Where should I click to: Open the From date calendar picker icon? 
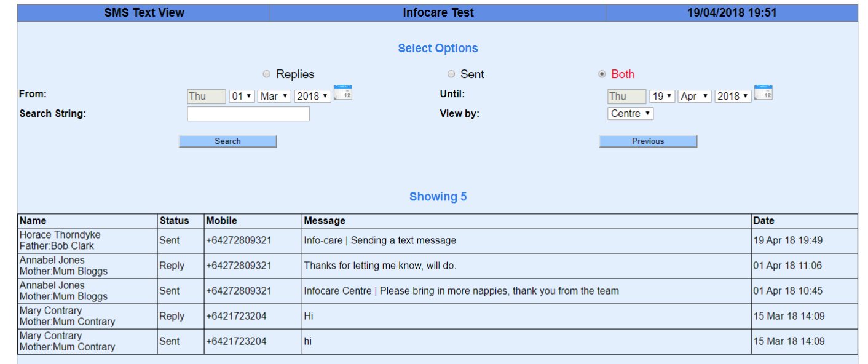pos(343,93)
